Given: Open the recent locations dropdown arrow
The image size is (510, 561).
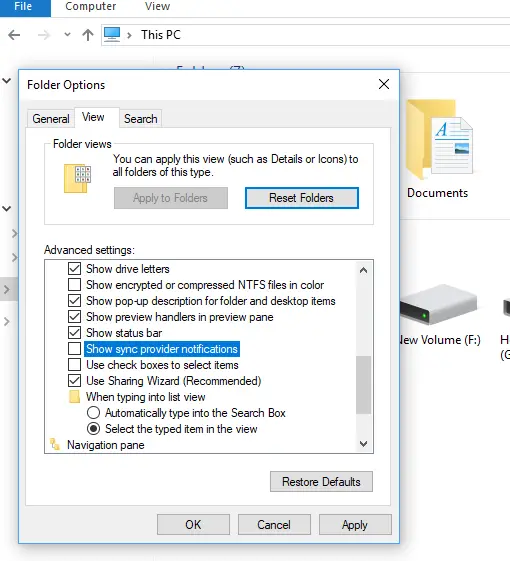Looking at the screenshot, I should pos(67,35).
